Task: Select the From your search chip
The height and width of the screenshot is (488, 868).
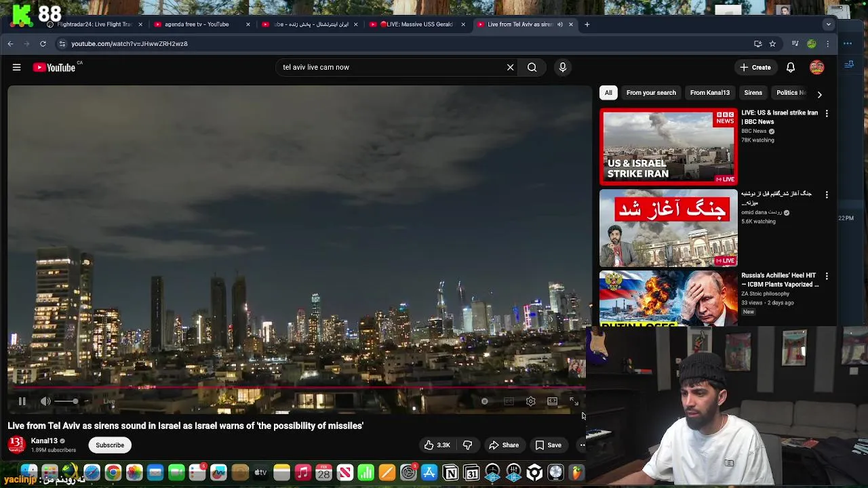Action: pos(651,93)
